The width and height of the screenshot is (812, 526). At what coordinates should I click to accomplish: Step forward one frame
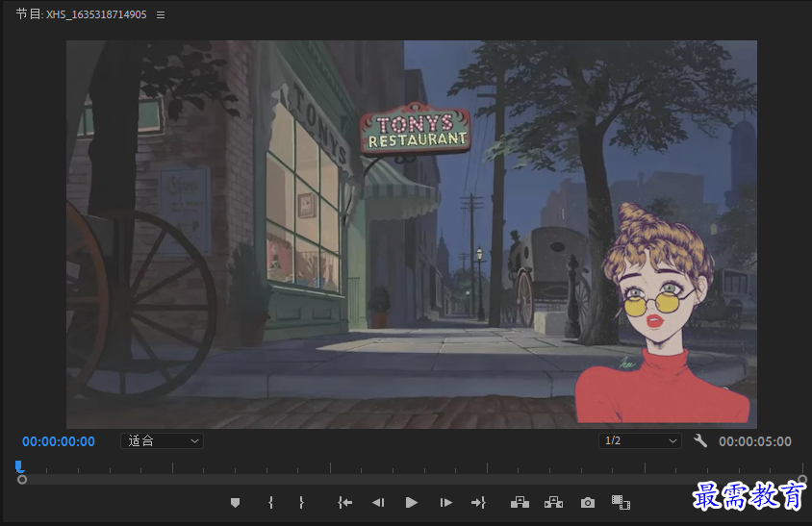pyautogui.click(x=445, y=503)
